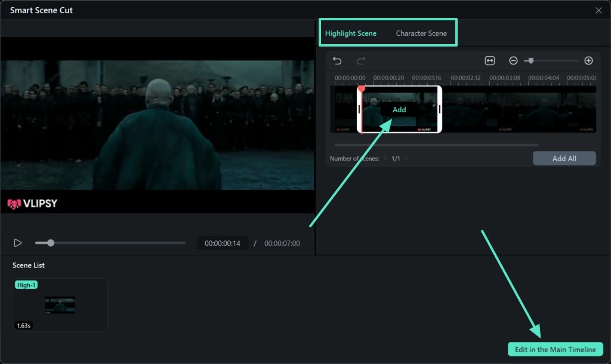611x364 pixels.
Task: Click the Add All button
Action: pyautogui.click(x=564, y=158)
